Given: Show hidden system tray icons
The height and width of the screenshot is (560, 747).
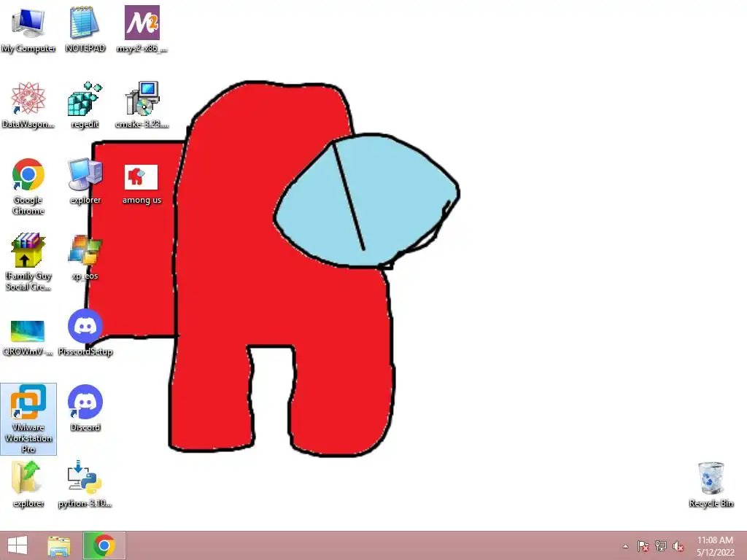Looking at the screenshot, I should pyautogui.click(x=625, y=546).
